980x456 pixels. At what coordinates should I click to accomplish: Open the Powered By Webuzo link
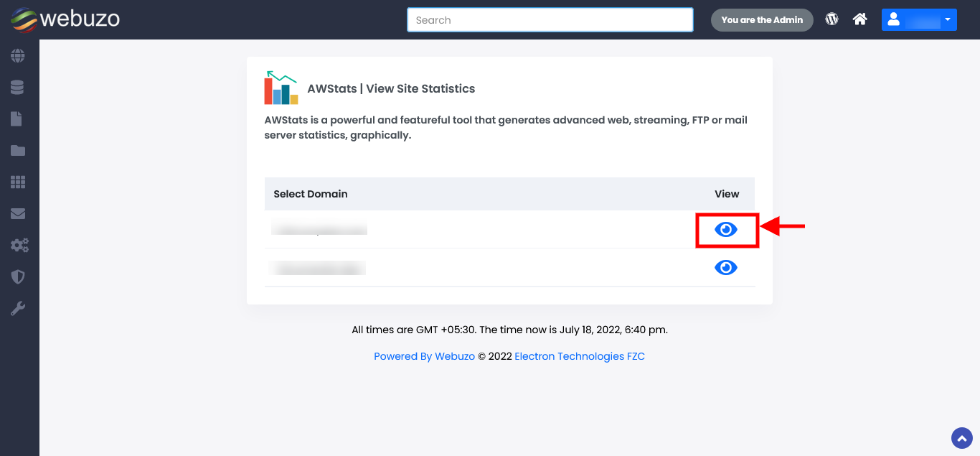(x=424, y=356)
